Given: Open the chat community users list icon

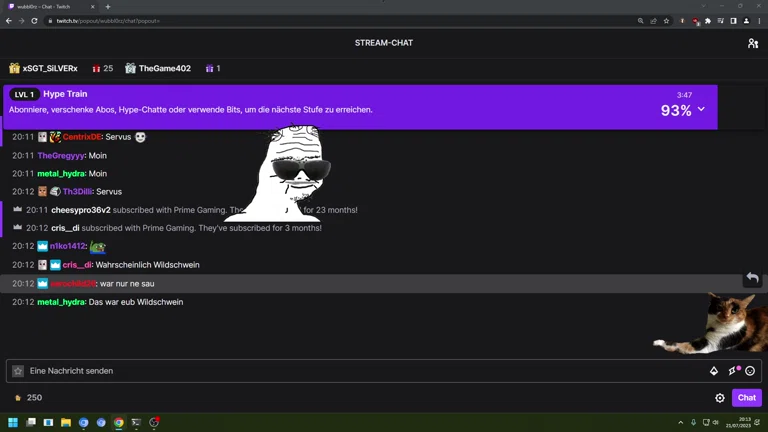Looking at the screenshot, I should coord(752,43).
